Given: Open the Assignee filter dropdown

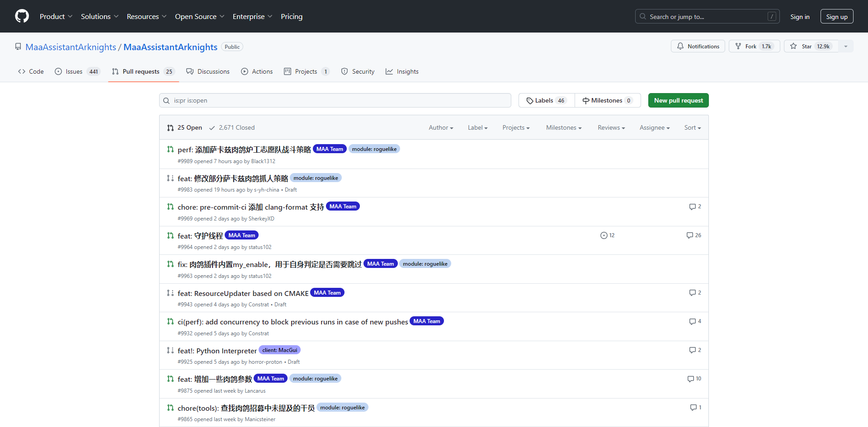Looking at the screenshot, I should point(655,127).
